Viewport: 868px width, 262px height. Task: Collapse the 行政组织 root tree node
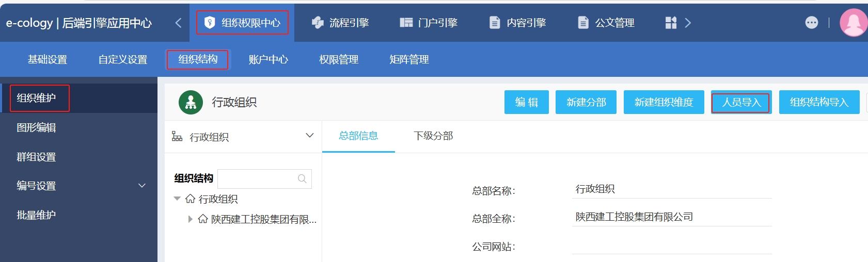click(x=177, y=199)
